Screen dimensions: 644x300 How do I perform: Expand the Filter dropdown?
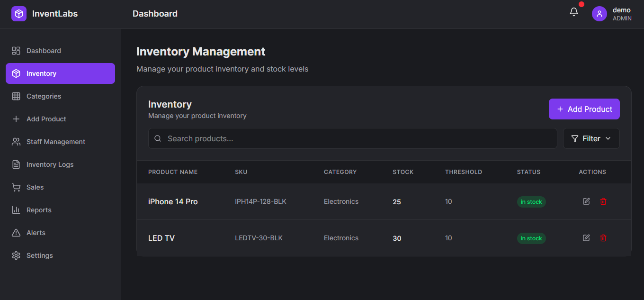591,138
